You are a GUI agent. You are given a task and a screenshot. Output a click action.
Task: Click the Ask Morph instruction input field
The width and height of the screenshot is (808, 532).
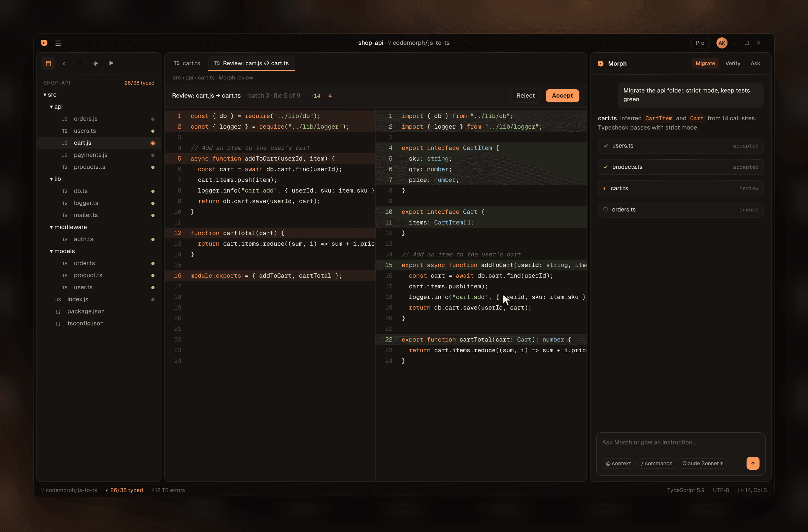680,442
